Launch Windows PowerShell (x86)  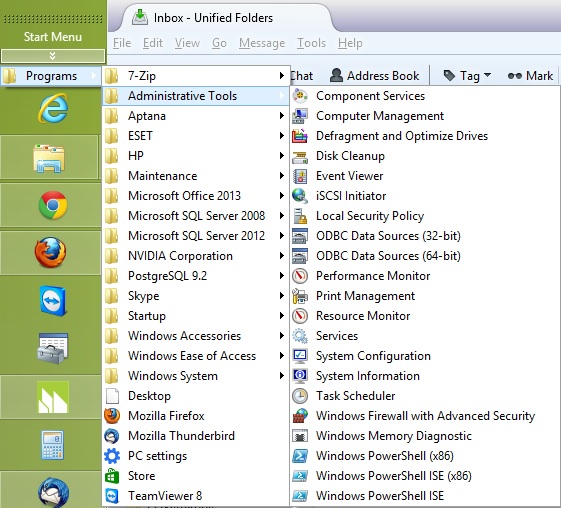[425, 456]
